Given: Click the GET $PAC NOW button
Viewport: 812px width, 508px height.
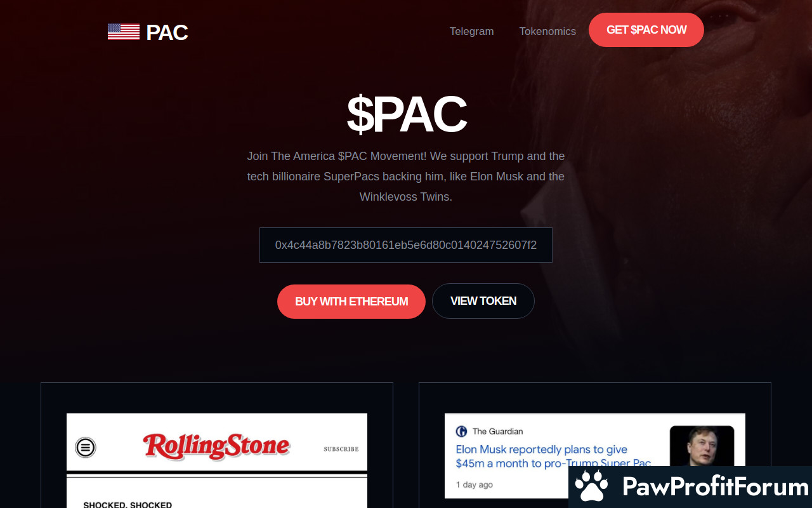Looking at the screenshot, I should (x=646, y=30).
